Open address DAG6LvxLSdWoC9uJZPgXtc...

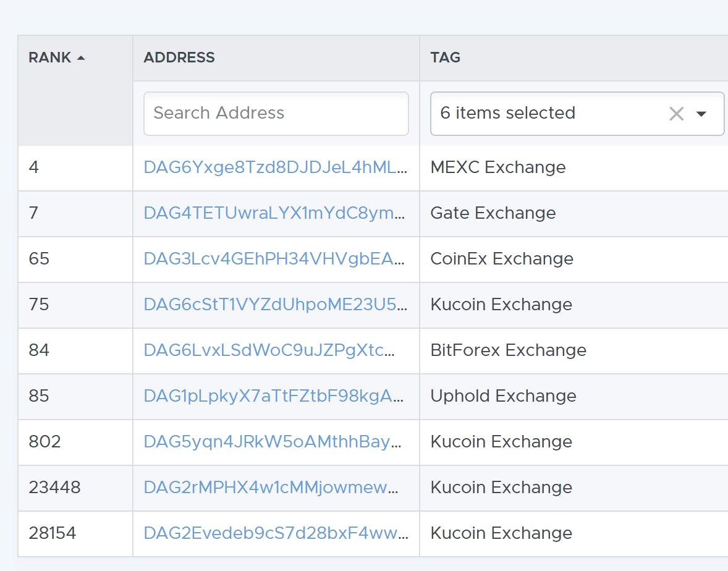(269, 350)
